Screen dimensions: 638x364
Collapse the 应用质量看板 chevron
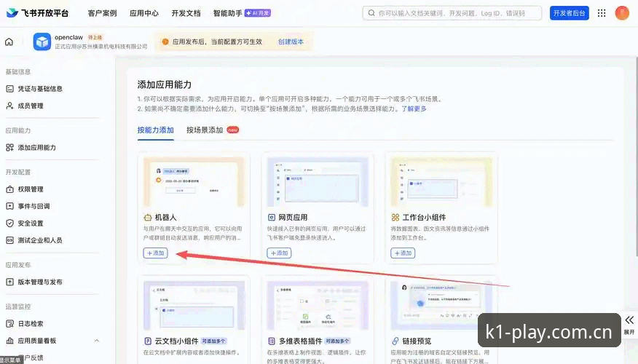click(96, 341)
